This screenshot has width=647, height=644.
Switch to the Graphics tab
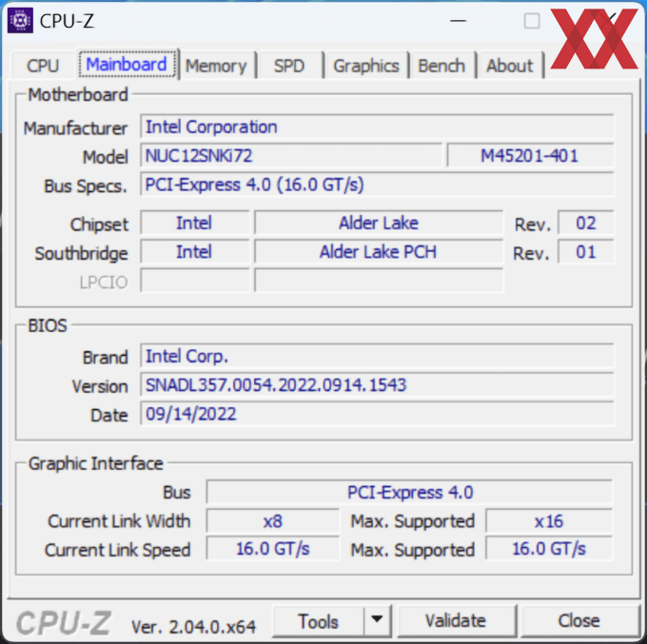366,66
